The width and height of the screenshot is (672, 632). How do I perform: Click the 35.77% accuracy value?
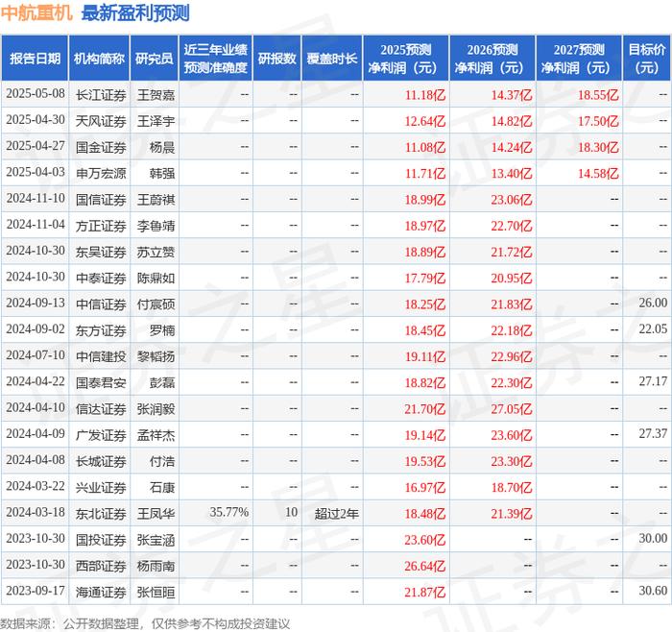pyautogui.click(x=228, y=512)
